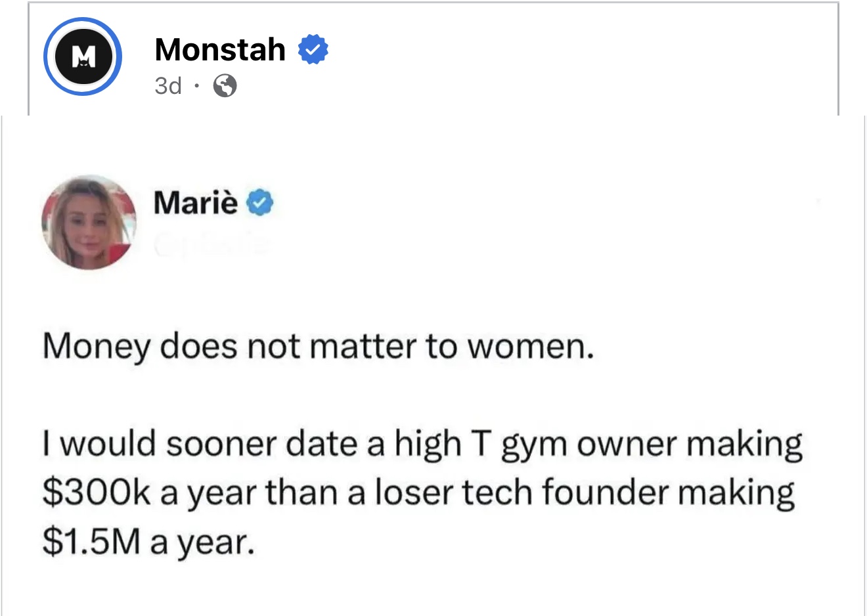Click the M logo inside Monstah avatar
This screenshot has width=867, height=616.
tap(83, 57)
